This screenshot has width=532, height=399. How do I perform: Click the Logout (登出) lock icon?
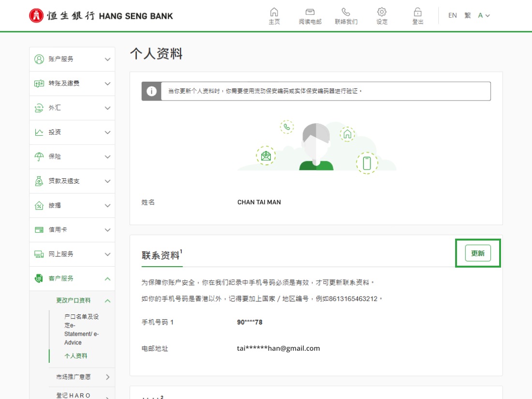coord(417,12)
